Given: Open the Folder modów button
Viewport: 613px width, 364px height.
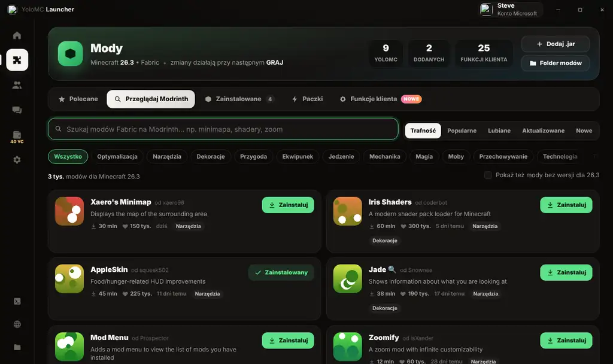Looking at the screenshot, I should 556,63.
